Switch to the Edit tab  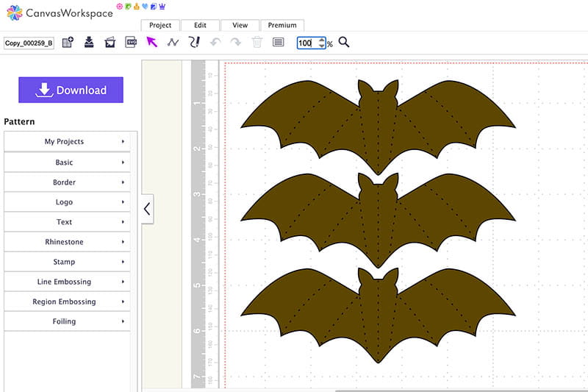pos(200,25)
